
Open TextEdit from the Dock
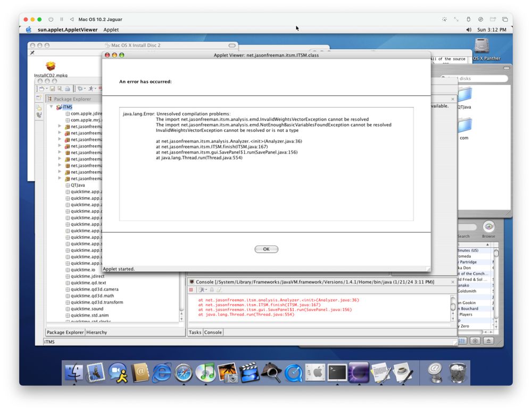pyautogui.click(x=381, y=372)
